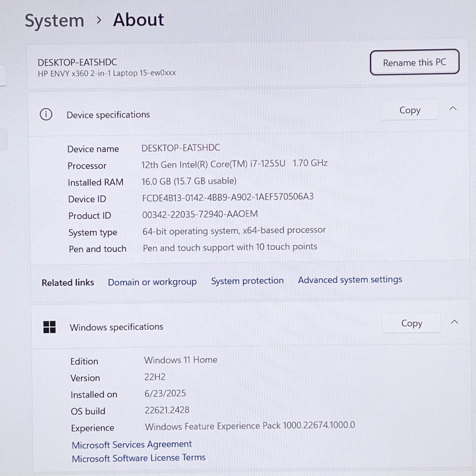The height and width of the screenshot is (476, 476).
Task: Select the About breadcrumb
Action: (x=138, y=20)
